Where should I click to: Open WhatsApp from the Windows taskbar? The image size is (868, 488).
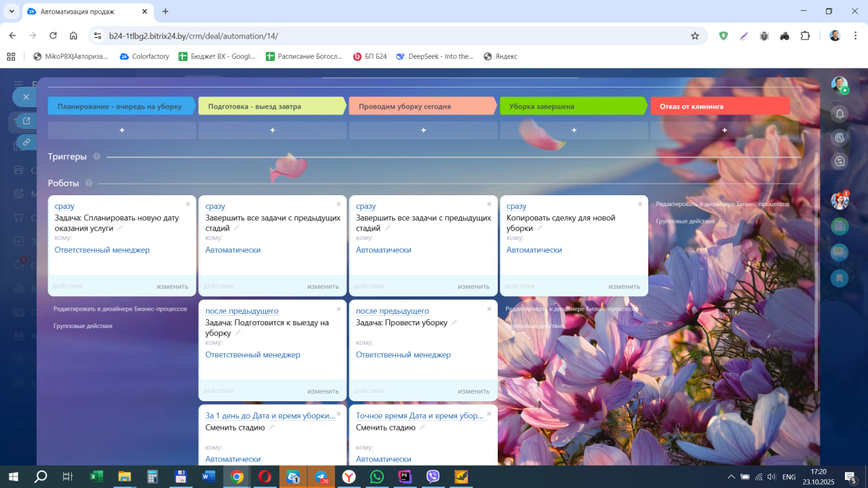377,476
